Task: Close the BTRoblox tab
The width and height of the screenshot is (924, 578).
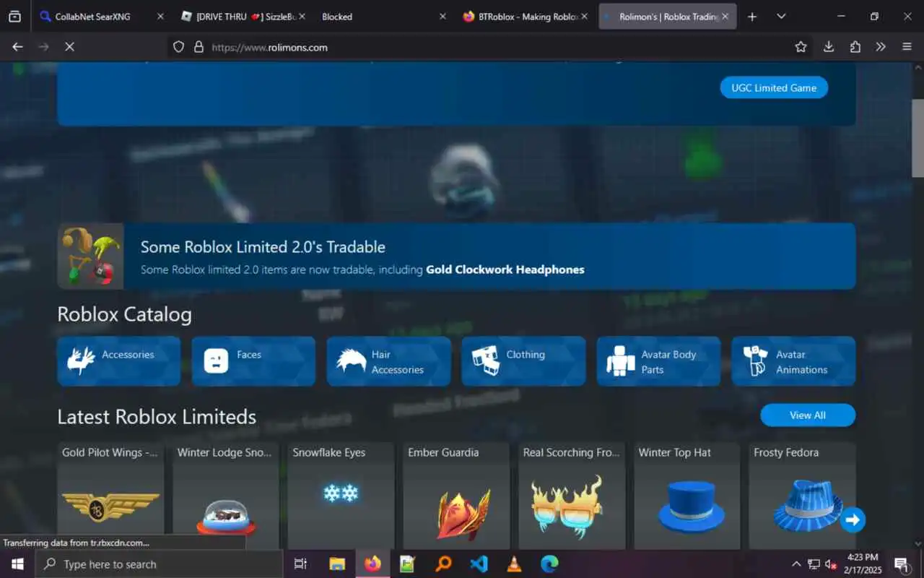Action: point(584,16)
